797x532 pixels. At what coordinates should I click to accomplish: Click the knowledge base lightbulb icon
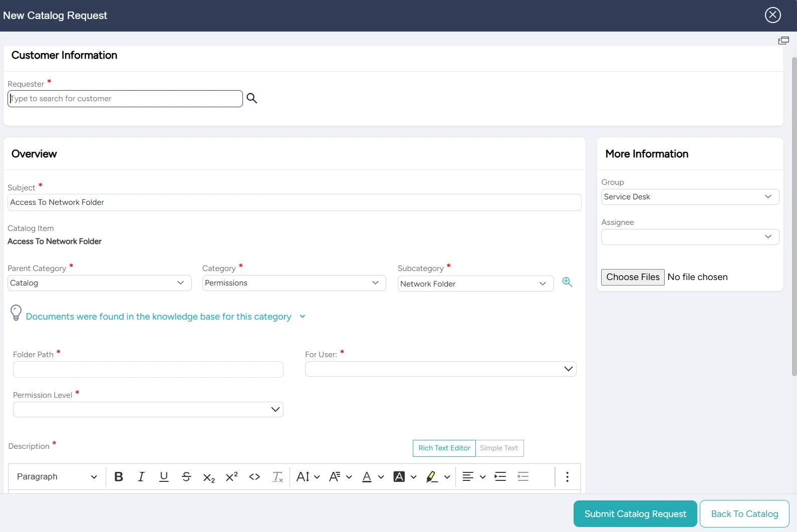coord(16,313)
